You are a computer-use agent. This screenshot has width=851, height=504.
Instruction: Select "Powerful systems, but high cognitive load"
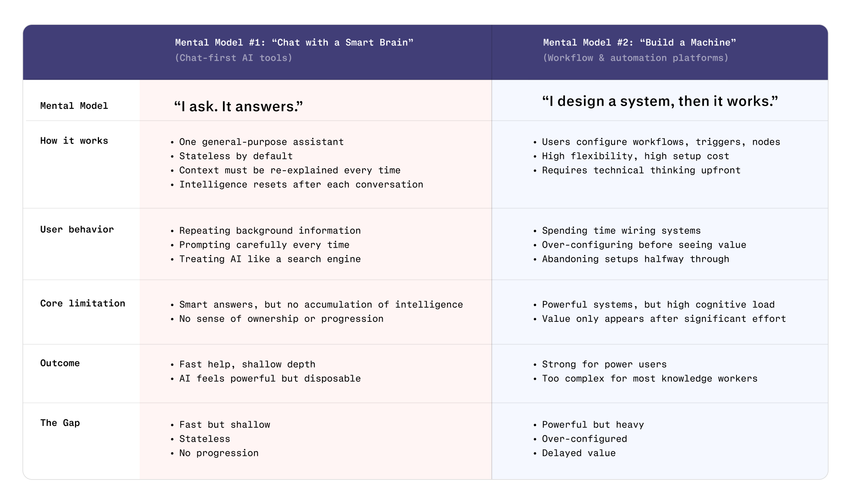click(658, 305)
